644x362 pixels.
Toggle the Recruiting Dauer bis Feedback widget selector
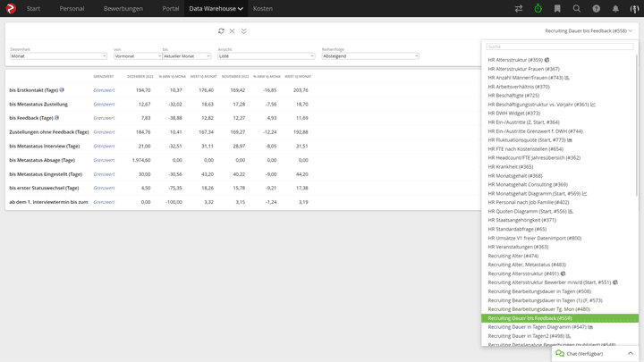(589, 30)
